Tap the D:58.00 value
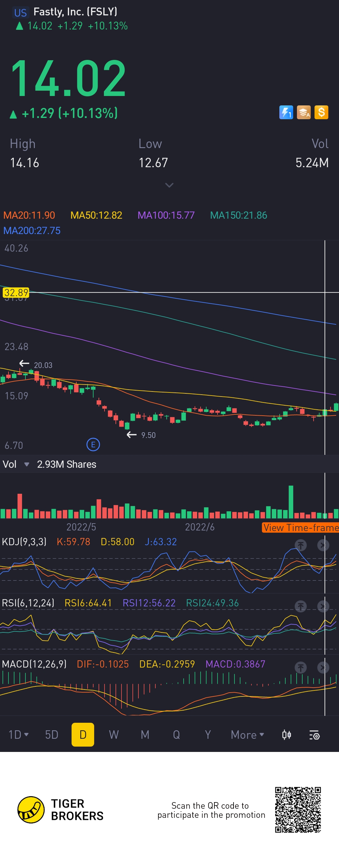 coord(117,542)
